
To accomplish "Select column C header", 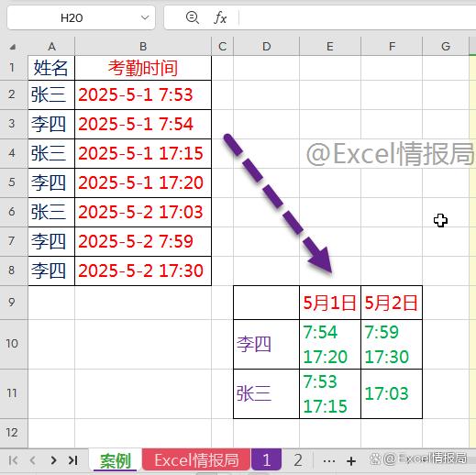I will pos(222,47).
